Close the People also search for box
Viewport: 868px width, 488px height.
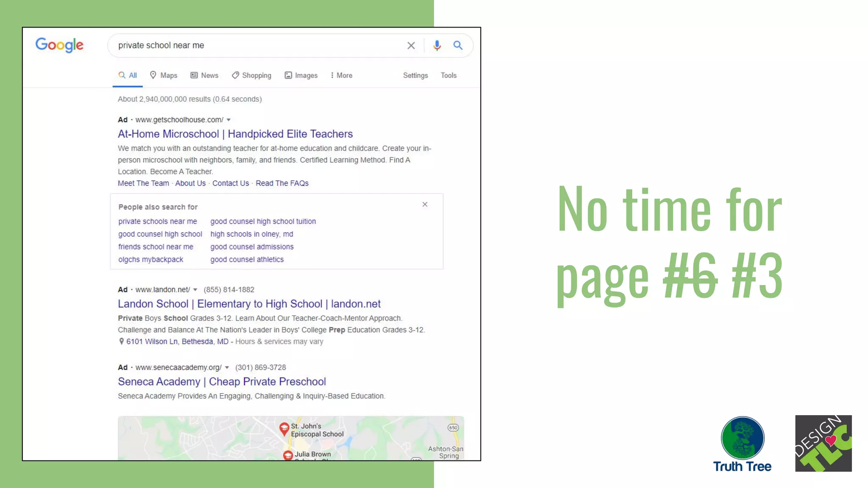coord(425,205)
